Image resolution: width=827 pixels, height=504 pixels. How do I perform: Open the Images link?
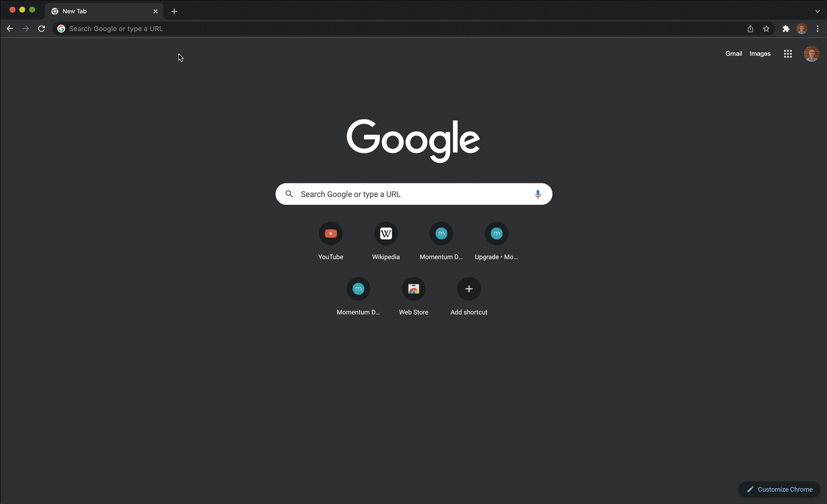(x=760, y=54)
